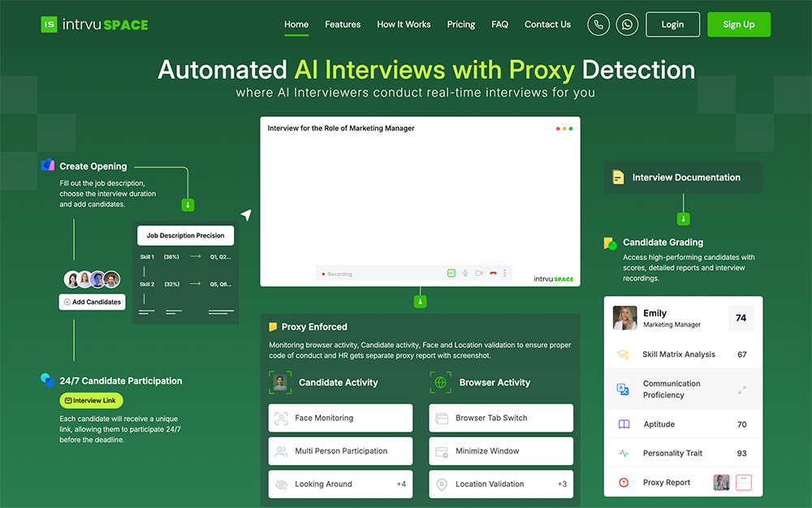Screen dimensions: 812x508
Task: Toggle the camera icon in interview window
Action: click(479, 273)
